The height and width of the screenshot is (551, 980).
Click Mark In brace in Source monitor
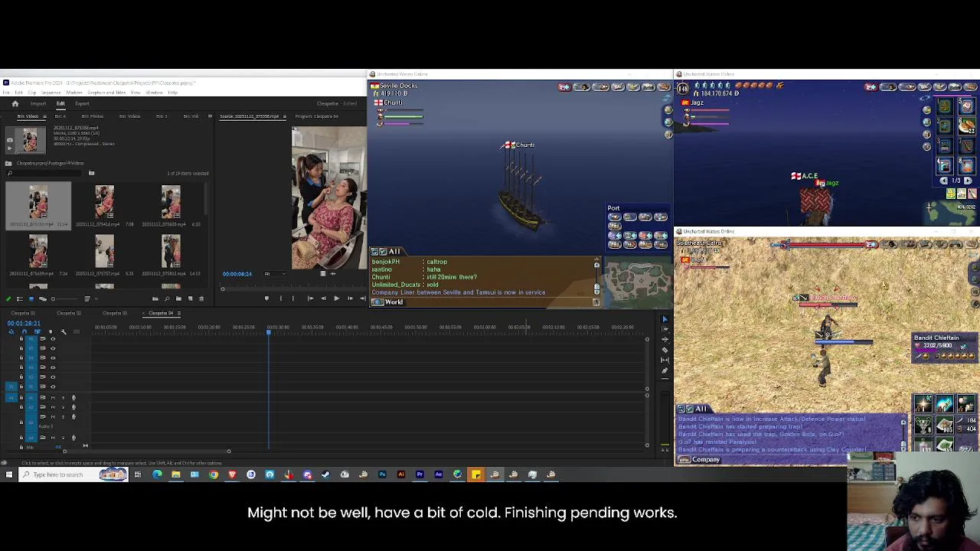coord(281,298)
